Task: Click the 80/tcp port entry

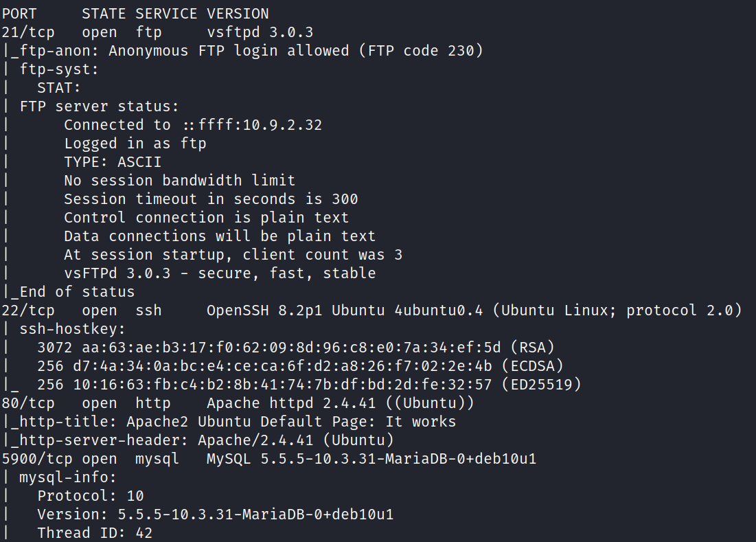Action: point(28,403)
